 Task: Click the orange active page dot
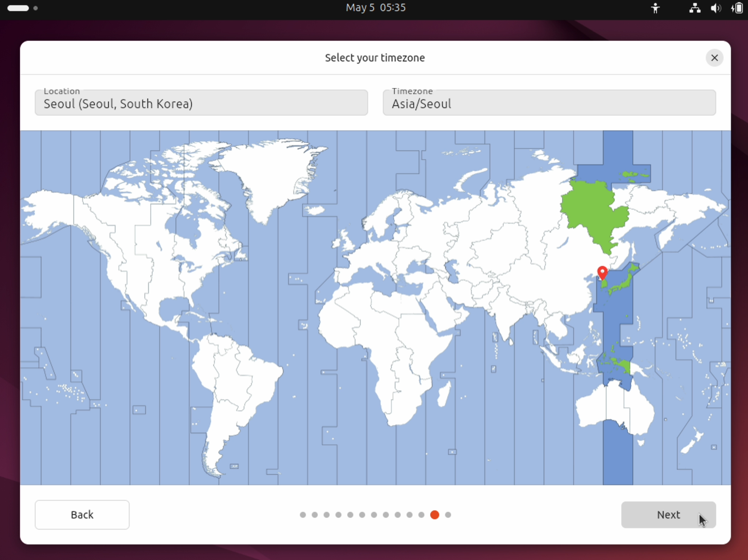[x=435, y=515]
